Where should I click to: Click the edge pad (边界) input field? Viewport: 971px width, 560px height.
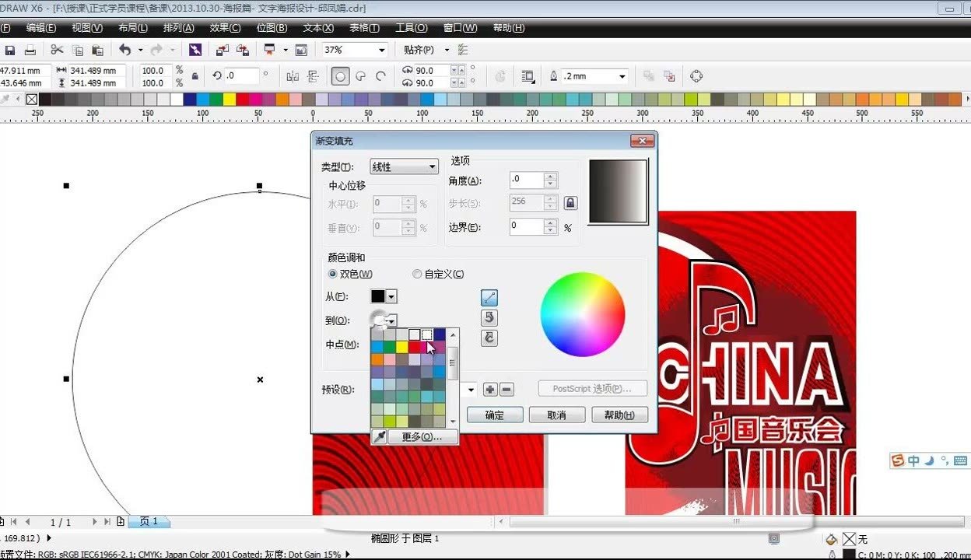527,227
